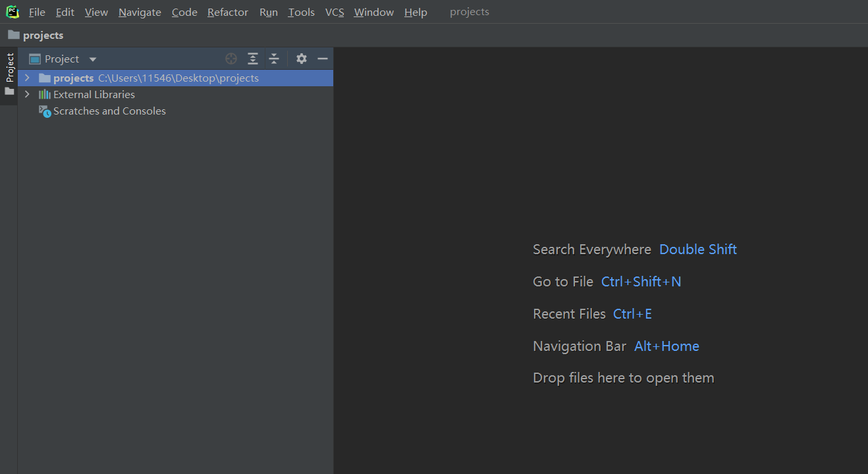Open Project panel settings gear

(x=302, y=59)
